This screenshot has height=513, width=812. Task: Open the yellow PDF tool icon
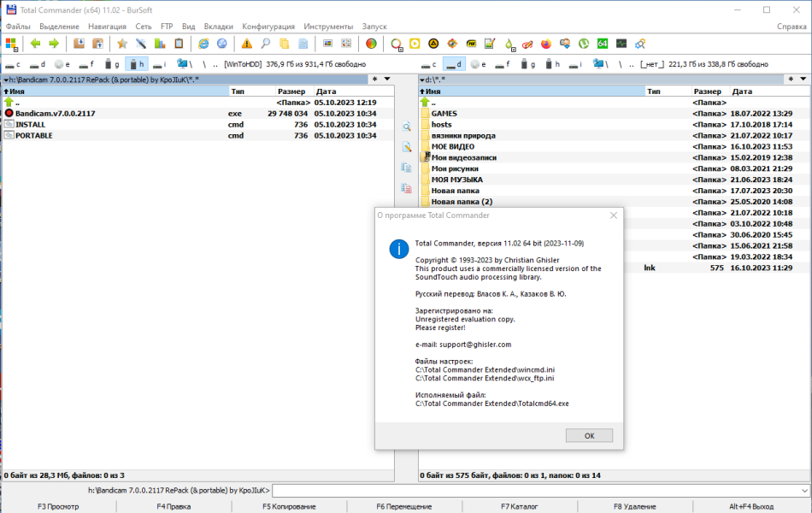click(x=471, y=44)
